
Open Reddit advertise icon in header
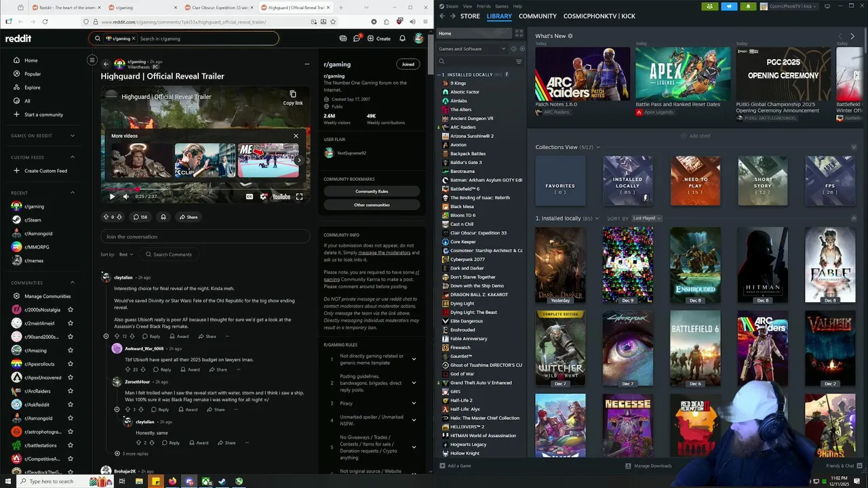click(x=343, y=39)
